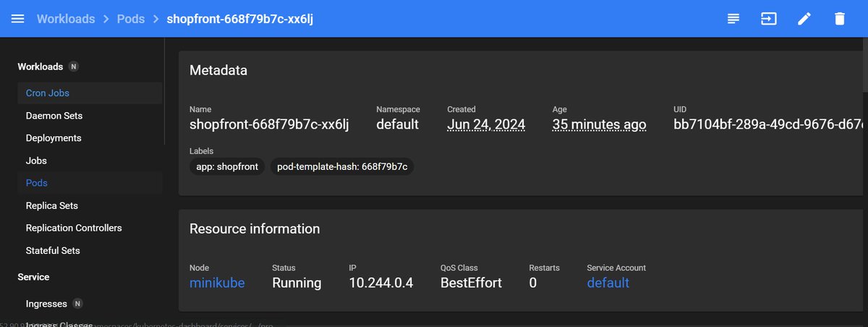Select Pods in sidebar
The height and width of the screenshot is (327, 868).
pyautogui.click(x=90, y=183)
